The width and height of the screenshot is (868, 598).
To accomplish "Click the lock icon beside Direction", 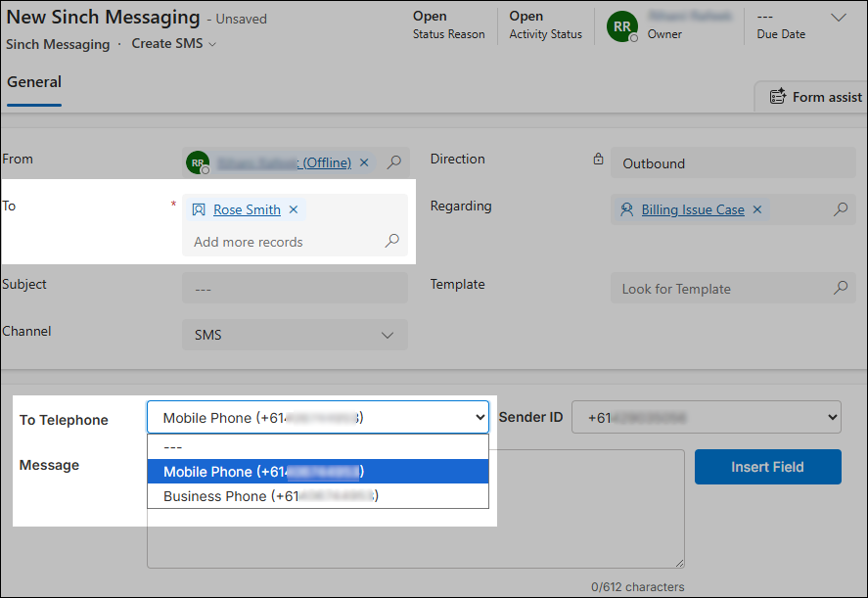I will [x=599, y=159].
